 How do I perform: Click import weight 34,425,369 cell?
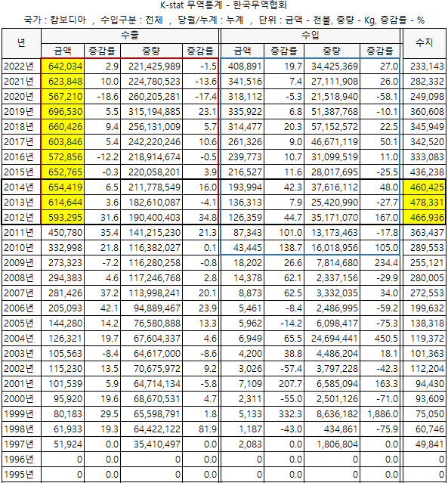click(x=332, y=67)
